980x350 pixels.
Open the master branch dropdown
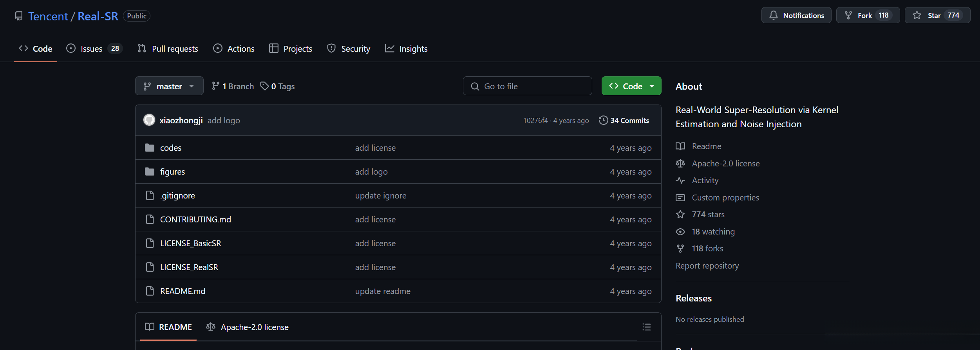pos(169,86)
